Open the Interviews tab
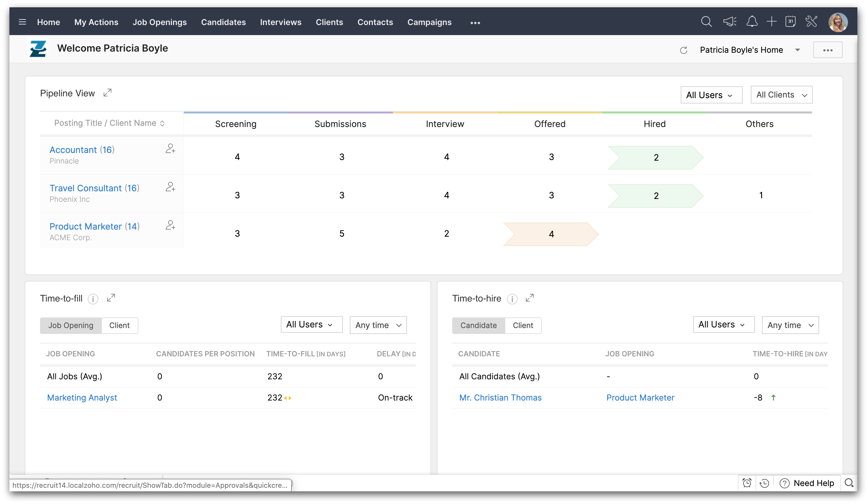Viewport: 868px width, 504px height. click(x=280, y=22)
